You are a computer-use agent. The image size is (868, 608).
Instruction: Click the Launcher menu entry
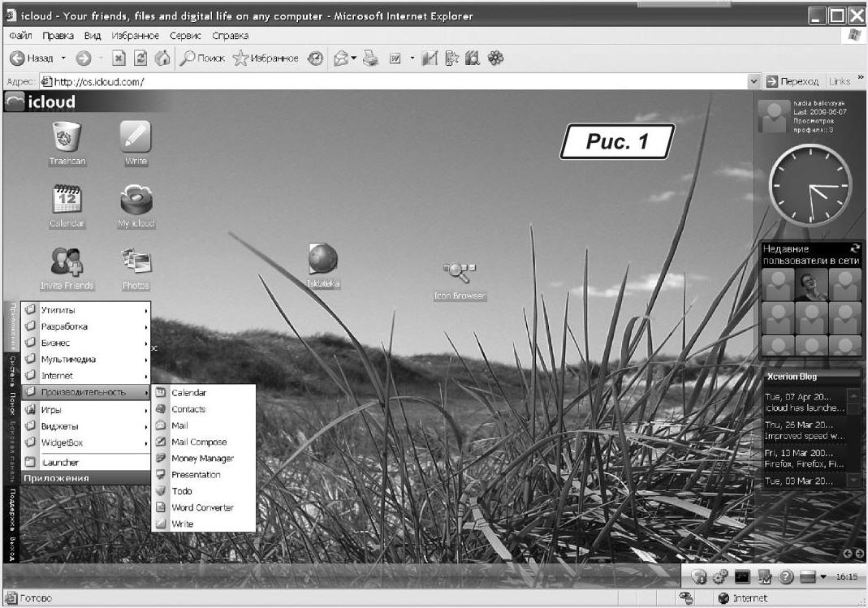point(61,463)
